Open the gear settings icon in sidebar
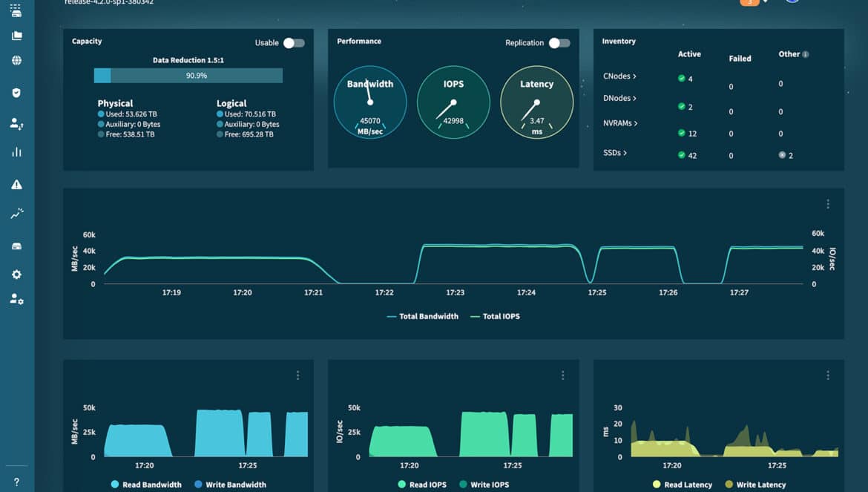The width and height of the screenshot is (868, 492). click(16, 275)
